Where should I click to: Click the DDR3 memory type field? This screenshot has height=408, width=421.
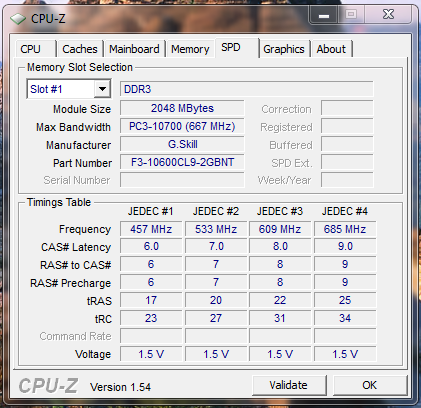tap(246, 89)
